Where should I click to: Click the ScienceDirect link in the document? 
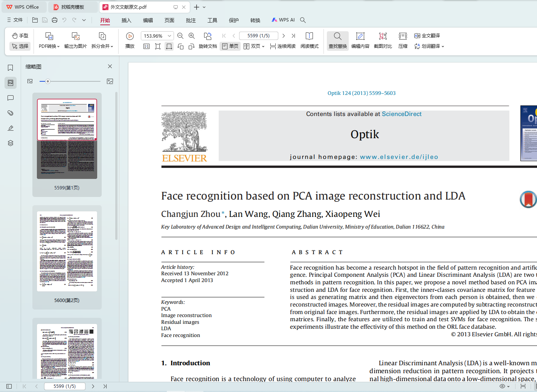click(x=401, y=114)
